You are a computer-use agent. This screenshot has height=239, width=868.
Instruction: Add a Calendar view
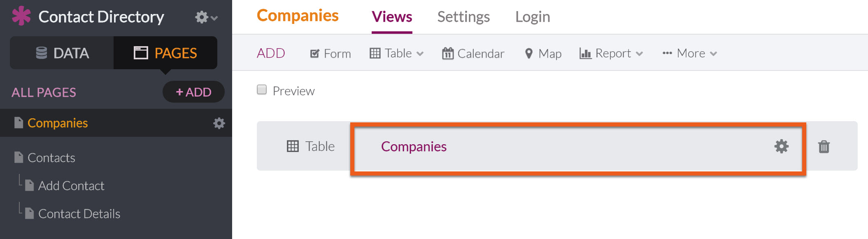tap(473, 54)
